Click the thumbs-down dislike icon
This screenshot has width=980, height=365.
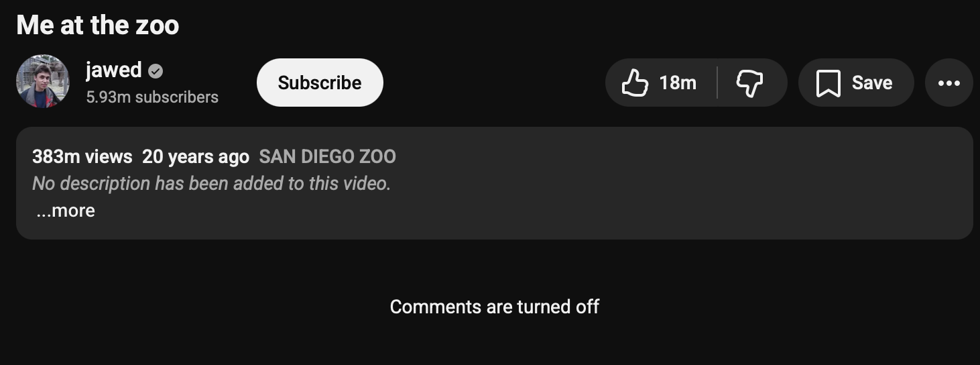click(749, 83)
